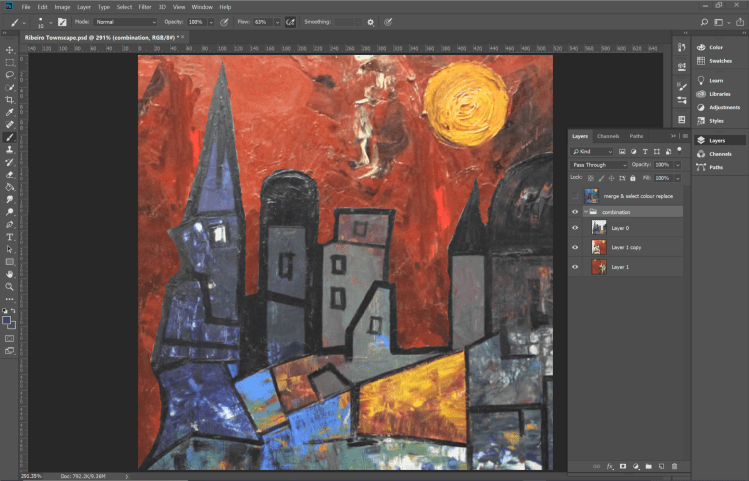Toggle airbrush build-up effects
The image size is (749, 481).
coord(290,22)
